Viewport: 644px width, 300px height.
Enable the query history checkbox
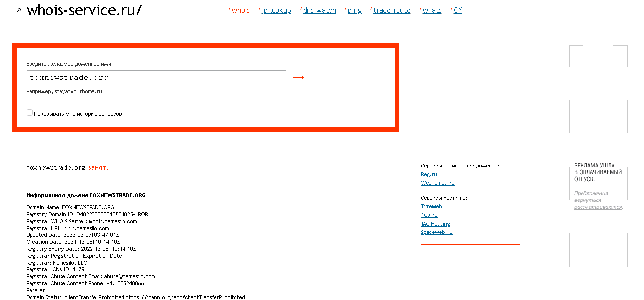pos(30,113)
